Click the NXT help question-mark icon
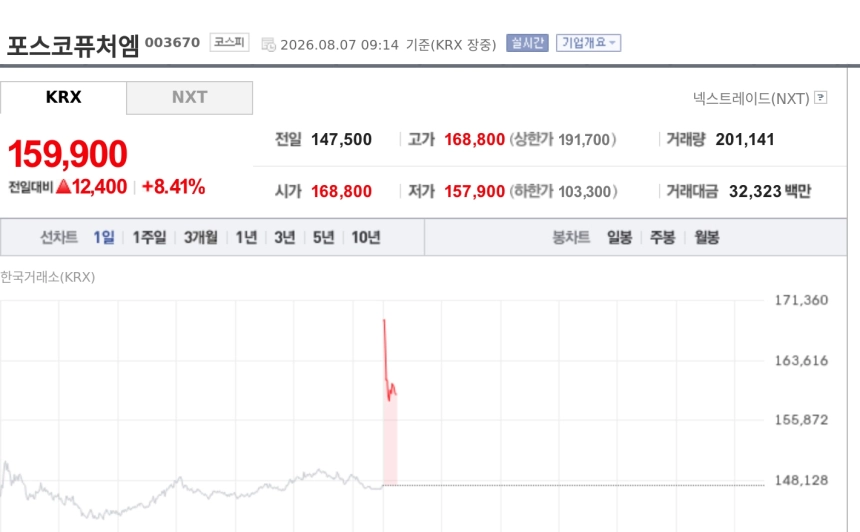This screenshot has width=860, height=532. 821,98
